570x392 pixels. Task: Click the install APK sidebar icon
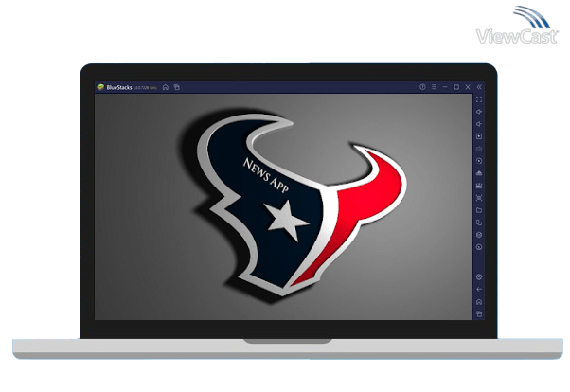point(479,173)
